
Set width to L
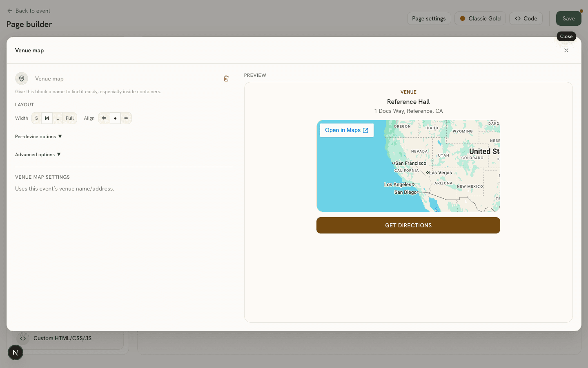point(58,118)
